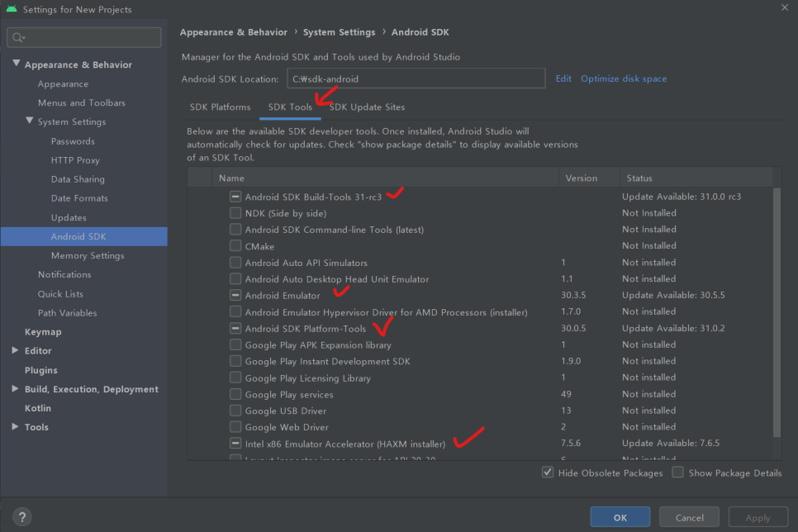The width and height of the screenshot is (798, 532).
Task: Collapse the Appearance & Behavior tree node
Action: pos(17,64)
